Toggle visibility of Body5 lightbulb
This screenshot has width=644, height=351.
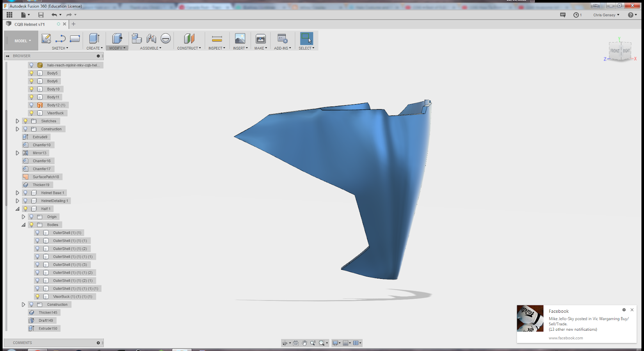pos(32,73)
